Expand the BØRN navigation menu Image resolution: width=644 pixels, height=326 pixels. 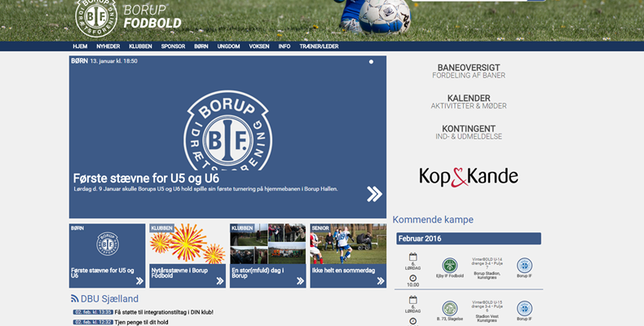point(201,46)
